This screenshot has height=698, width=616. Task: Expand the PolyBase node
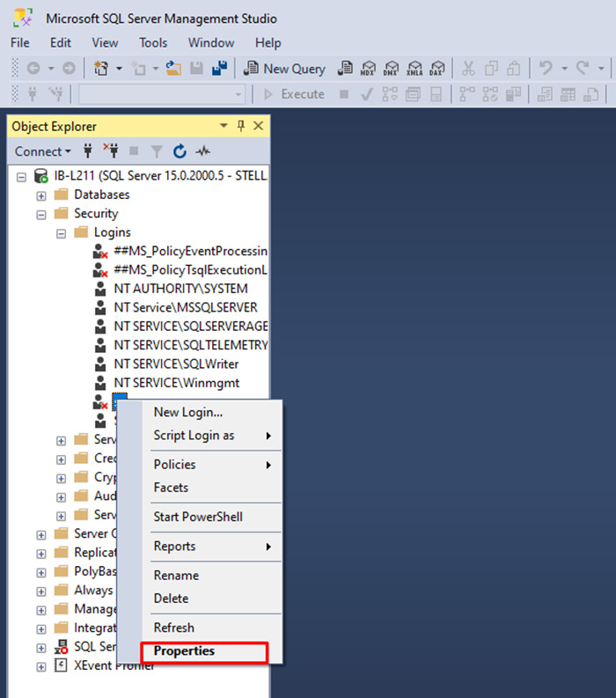tap(41, 573)
